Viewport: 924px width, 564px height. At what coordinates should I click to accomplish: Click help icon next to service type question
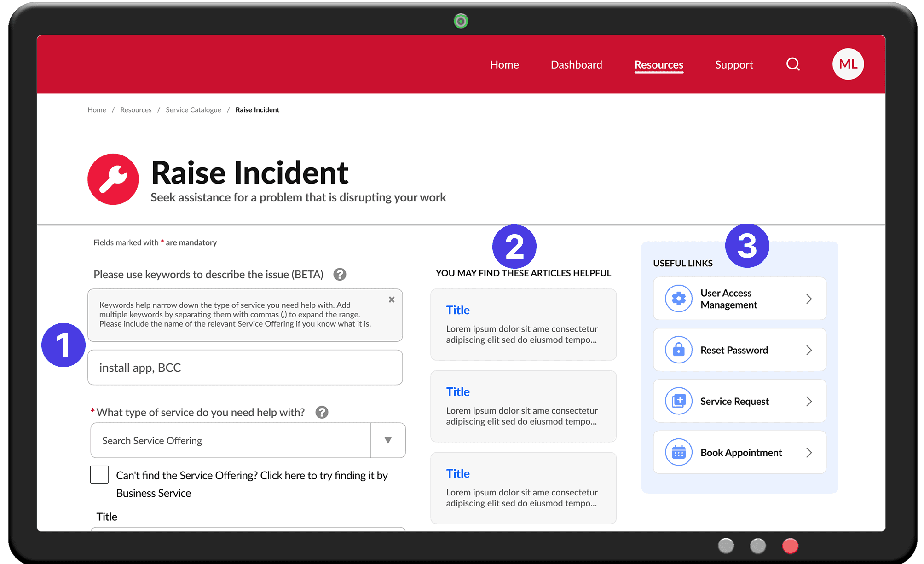pos(322,412)
